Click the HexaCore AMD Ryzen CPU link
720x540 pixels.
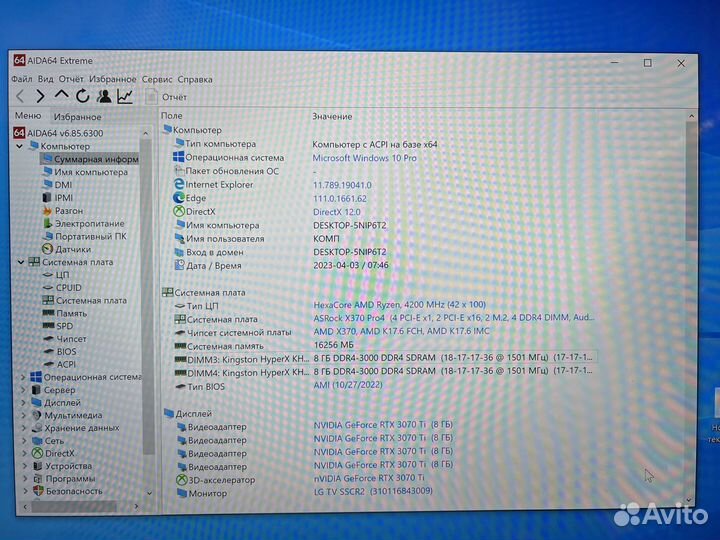pyautogui.click(x=399, y=304)
